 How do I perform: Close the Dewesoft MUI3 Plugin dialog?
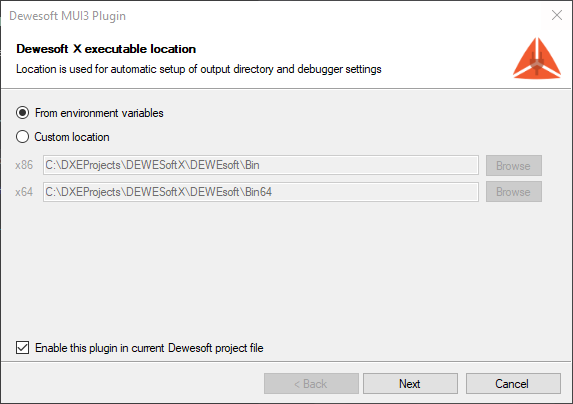(x=557, y=15)
